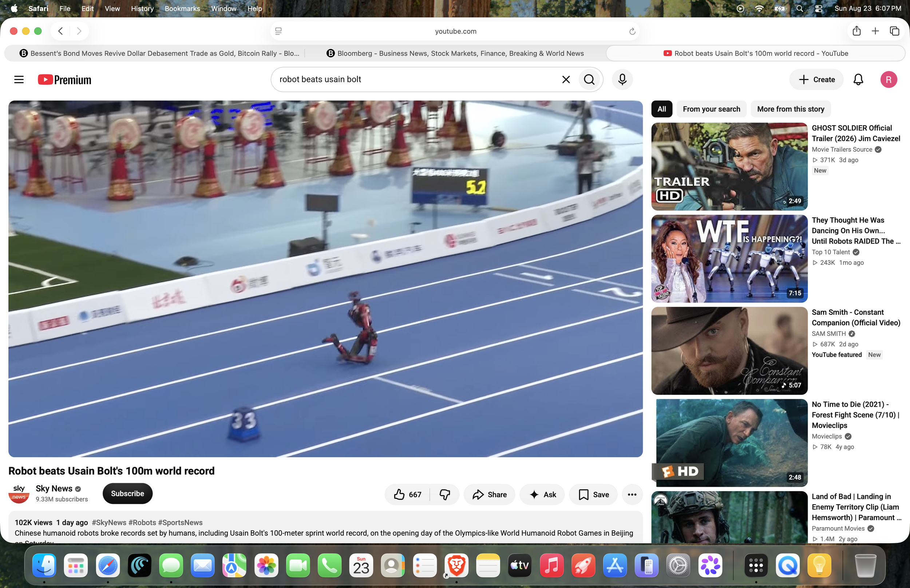Run search with the magnifying glass button

pyautogui.click(x=589, y=79)
